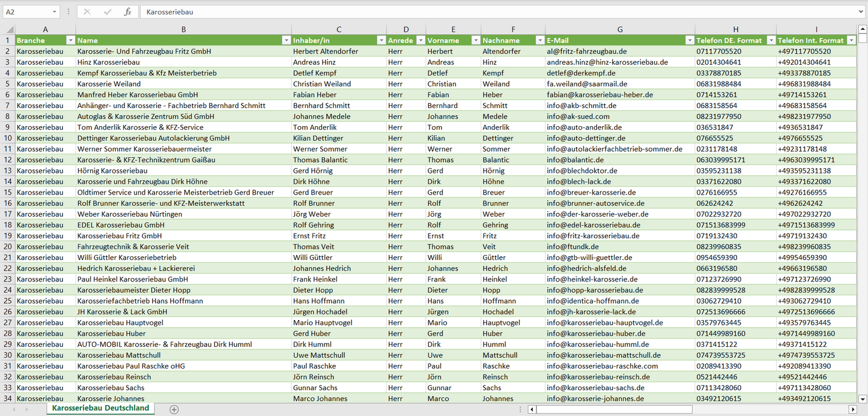
Task: Open the E-Mail column filter dropdown
Action: [689, 40]
